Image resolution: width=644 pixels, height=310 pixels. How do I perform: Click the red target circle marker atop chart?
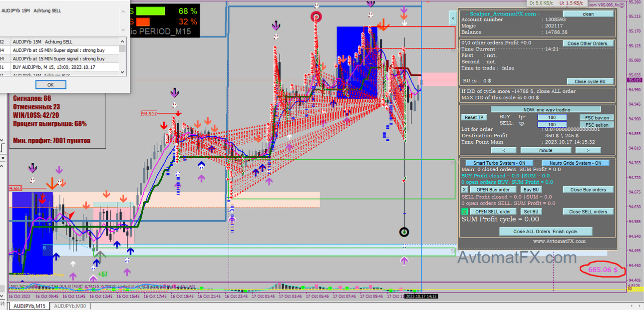pos(317,17)
